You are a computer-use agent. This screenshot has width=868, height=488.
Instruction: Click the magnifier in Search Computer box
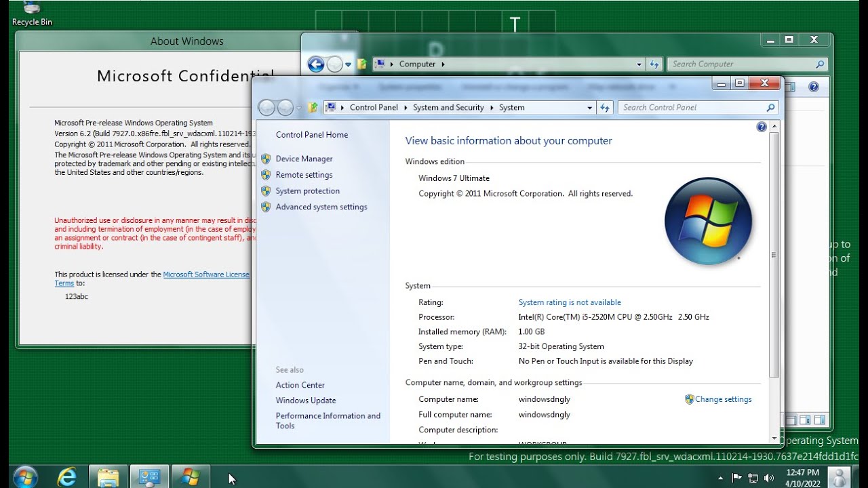(820, 64)
